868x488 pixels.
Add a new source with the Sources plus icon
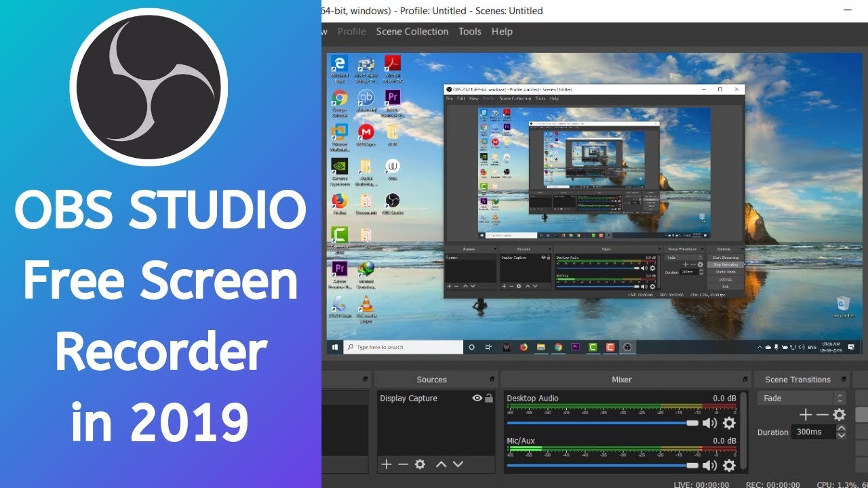click(387, 464)
